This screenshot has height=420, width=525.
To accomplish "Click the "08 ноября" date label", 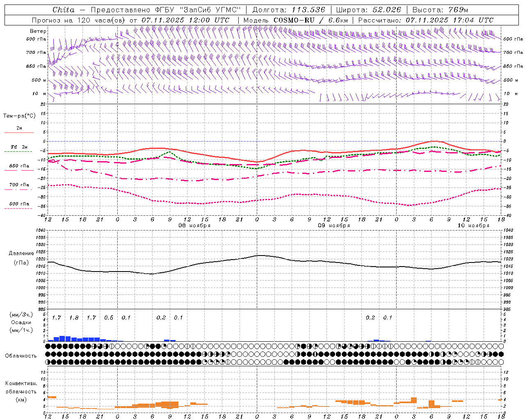I will click(x=194, y=226).
